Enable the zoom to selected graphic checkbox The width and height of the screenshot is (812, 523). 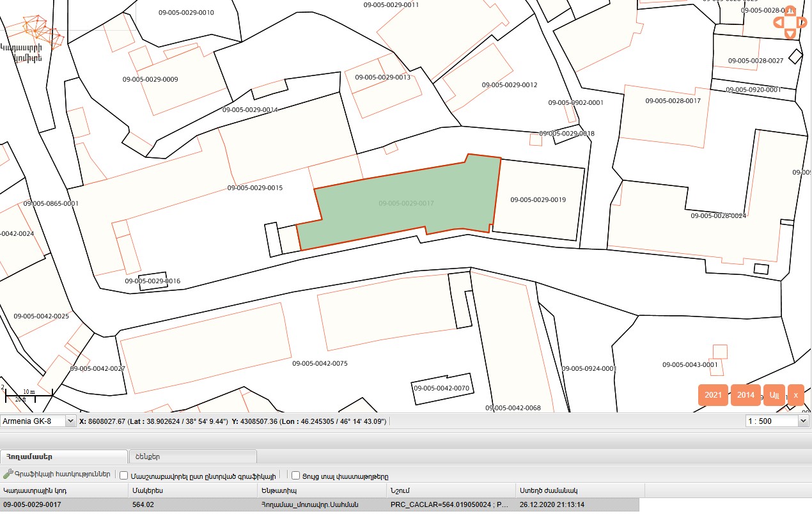point(124,476)
